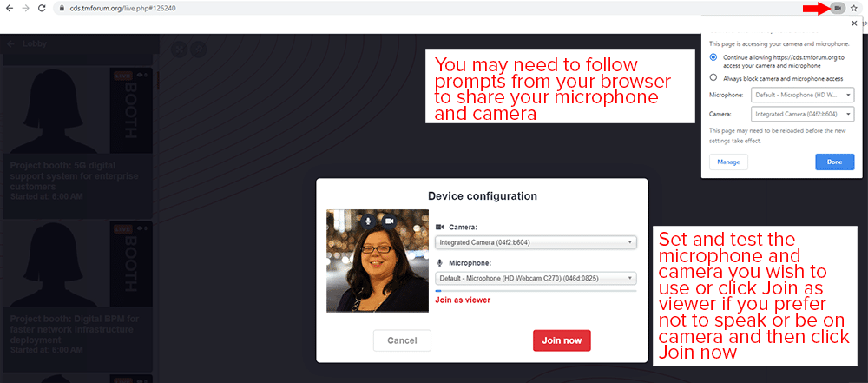Click the Device configuration heading

[482, 195]
